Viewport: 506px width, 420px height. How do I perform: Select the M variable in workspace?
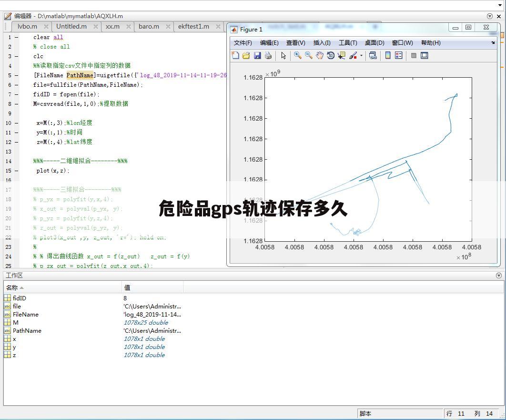pos(16,322)
